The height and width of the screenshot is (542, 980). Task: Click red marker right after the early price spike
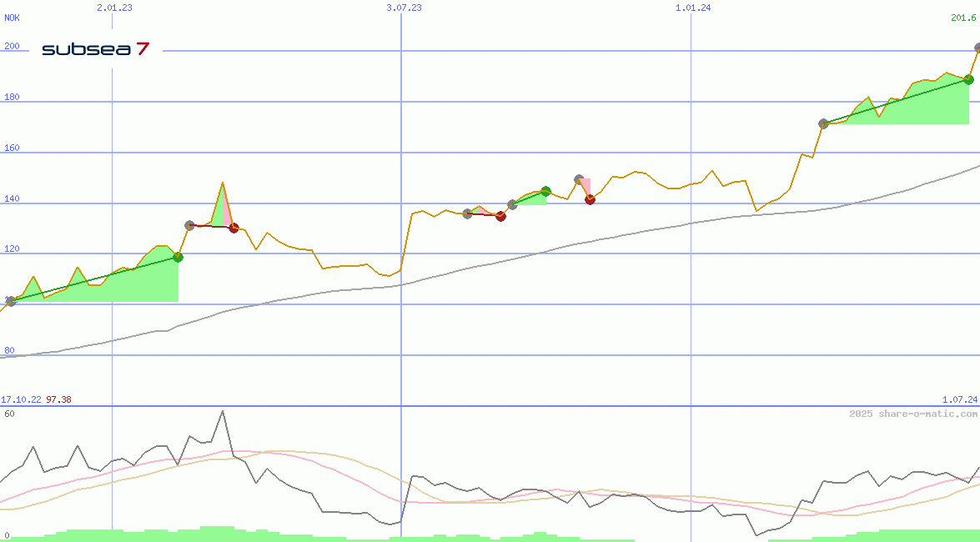click(x=234, y=228)
